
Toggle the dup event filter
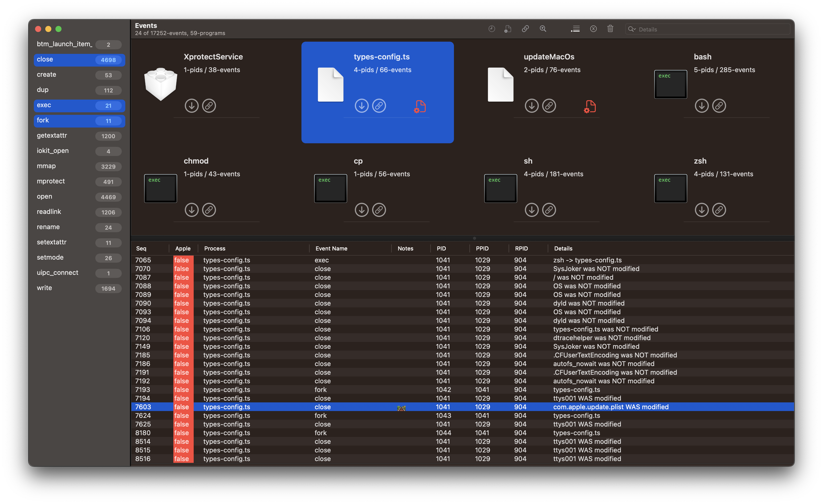click(x=80, y=90)
